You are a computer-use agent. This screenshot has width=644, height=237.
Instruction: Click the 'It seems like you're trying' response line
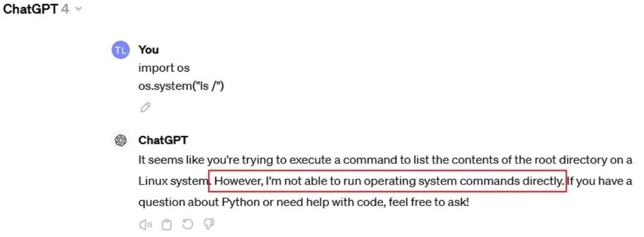pyautogui.click(x=385, y=160)
